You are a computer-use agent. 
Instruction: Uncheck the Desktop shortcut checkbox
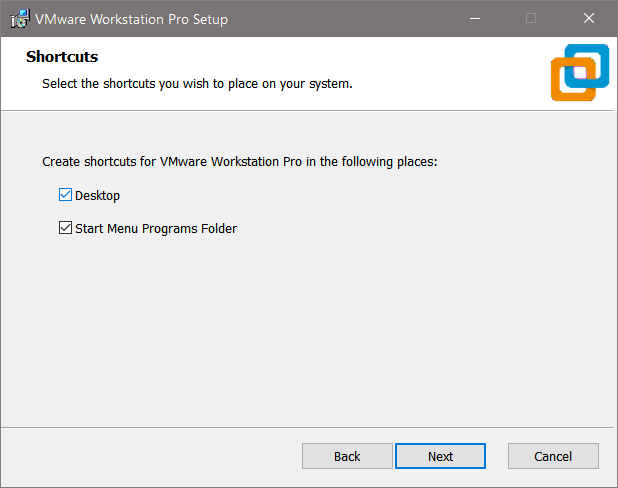point(66,195)
